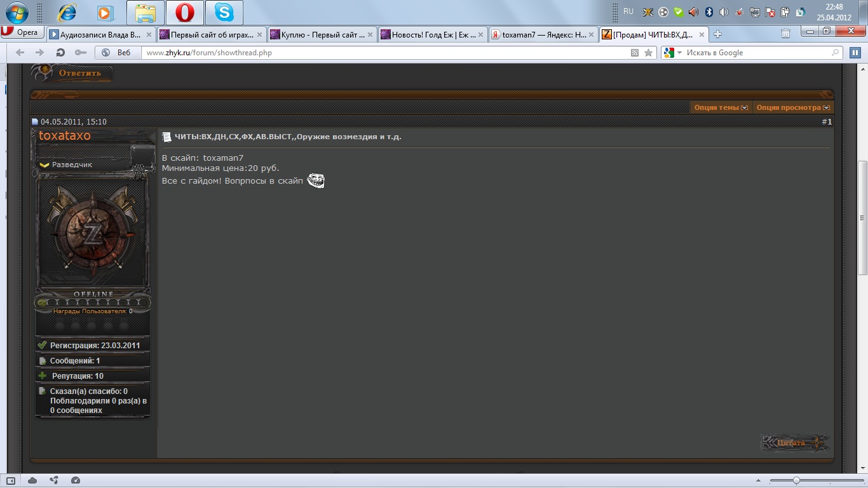This screenshot has width=868, height=488.
Task: Open the post number #1 permalink
Action: point(827,121)
